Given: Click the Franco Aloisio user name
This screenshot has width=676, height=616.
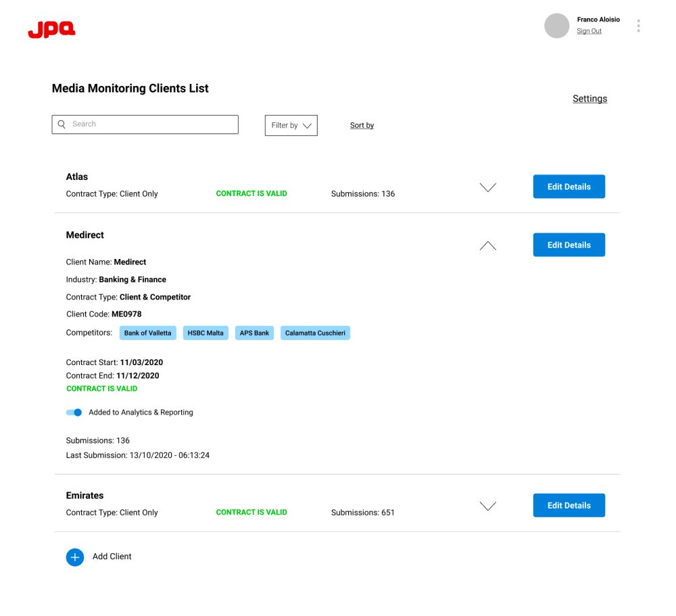Looking at the screenshot, I should pyautogui.click(x=598, y=20).
